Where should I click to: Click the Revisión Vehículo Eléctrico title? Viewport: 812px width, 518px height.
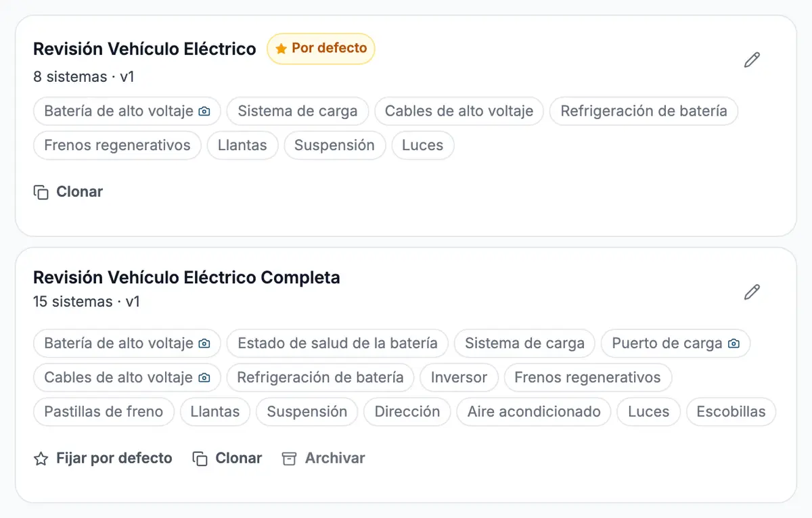pos(145,49)
